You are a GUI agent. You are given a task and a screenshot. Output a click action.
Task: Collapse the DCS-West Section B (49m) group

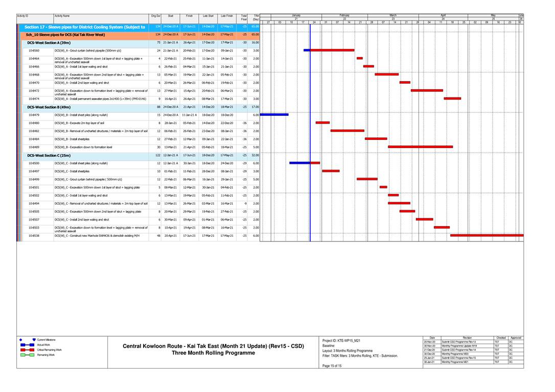tap(49, 107)
